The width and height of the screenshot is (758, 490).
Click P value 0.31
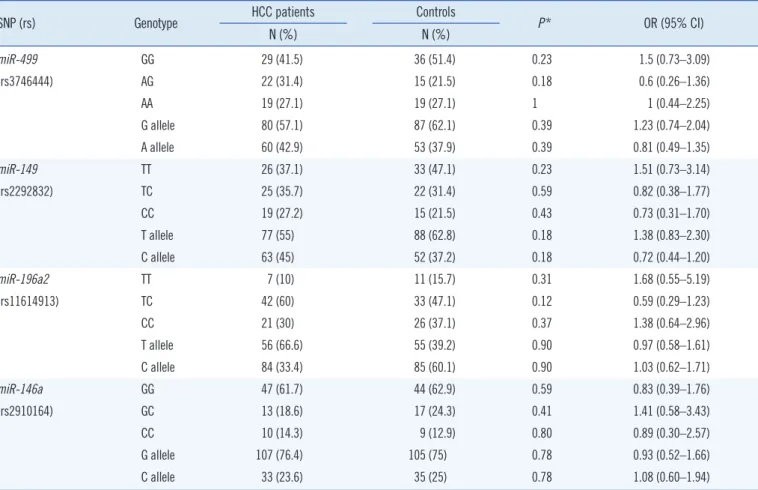pos(542,279)
